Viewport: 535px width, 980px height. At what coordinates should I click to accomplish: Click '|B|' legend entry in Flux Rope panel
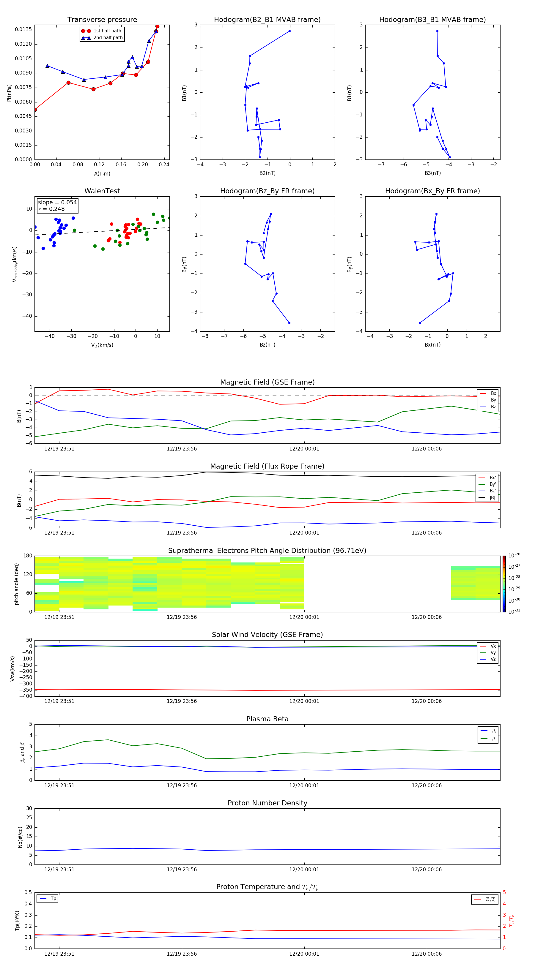pos(487,498)
